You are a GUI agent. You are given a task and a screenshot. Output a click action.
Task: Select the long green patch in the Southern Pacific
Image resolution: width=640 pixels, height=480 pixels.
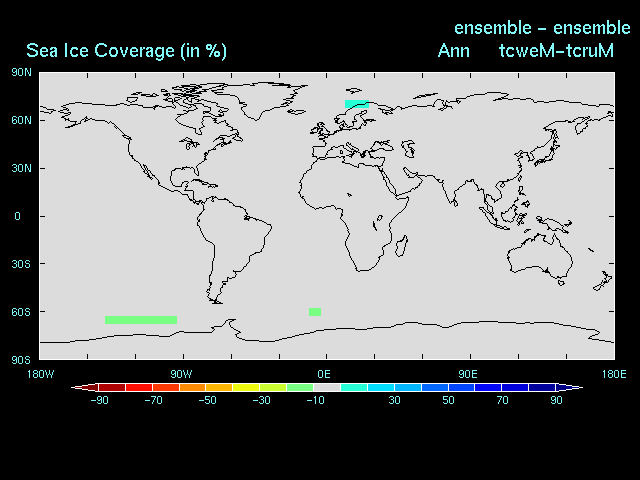[x=141, y=319]
